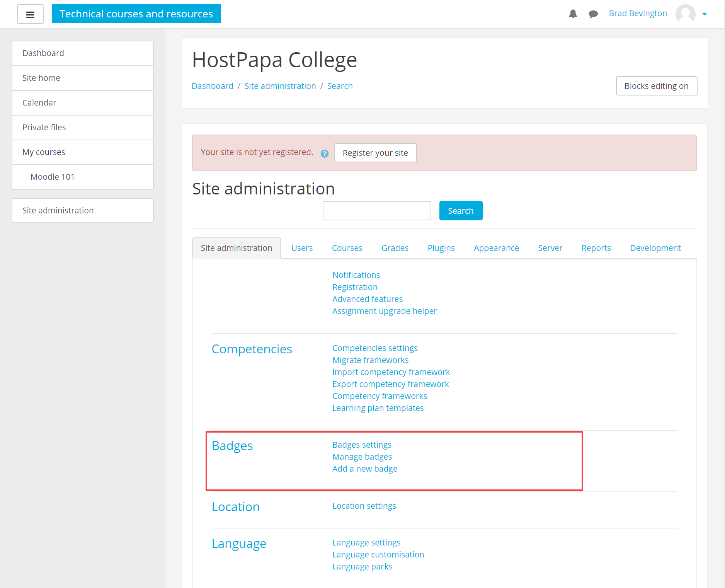This screenshot has height=588, width=725.
Task: Switch to the Plugins tab
Action: point(441,248)
